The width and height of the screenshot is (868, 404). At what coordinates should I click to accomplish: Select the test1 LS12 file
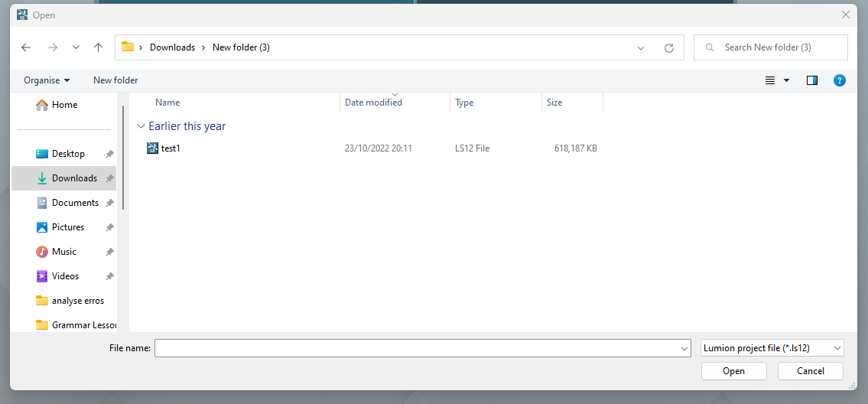[171, 148]
